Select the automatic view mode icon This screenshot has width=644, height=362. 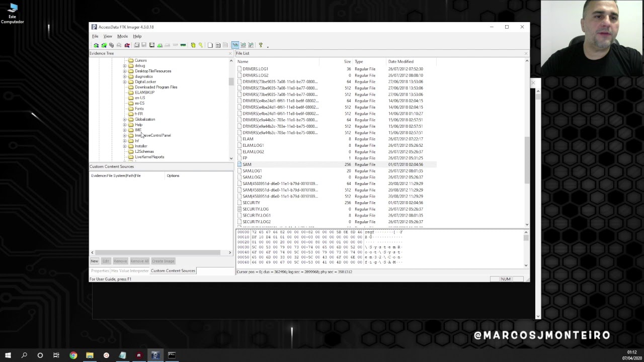point(235,45)
